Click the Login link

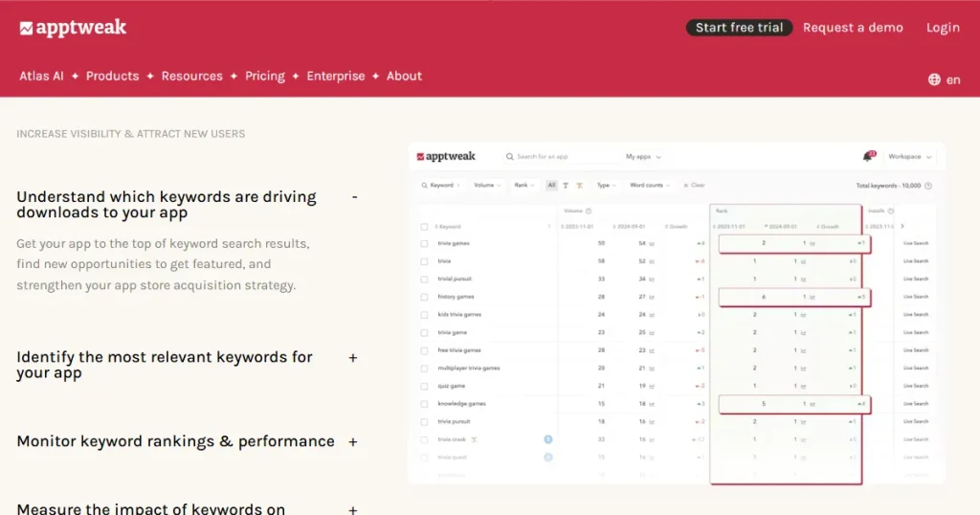pyautogui.click(x=943, y=28)
